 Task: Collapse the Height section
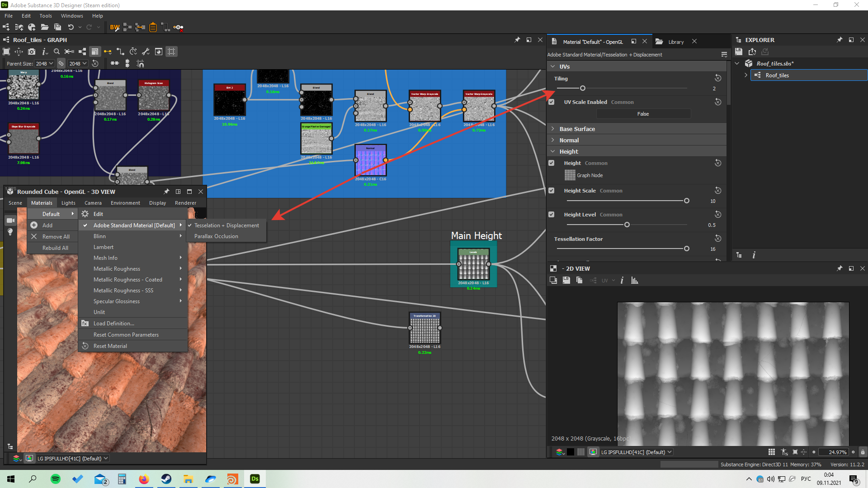pos(553,151)
